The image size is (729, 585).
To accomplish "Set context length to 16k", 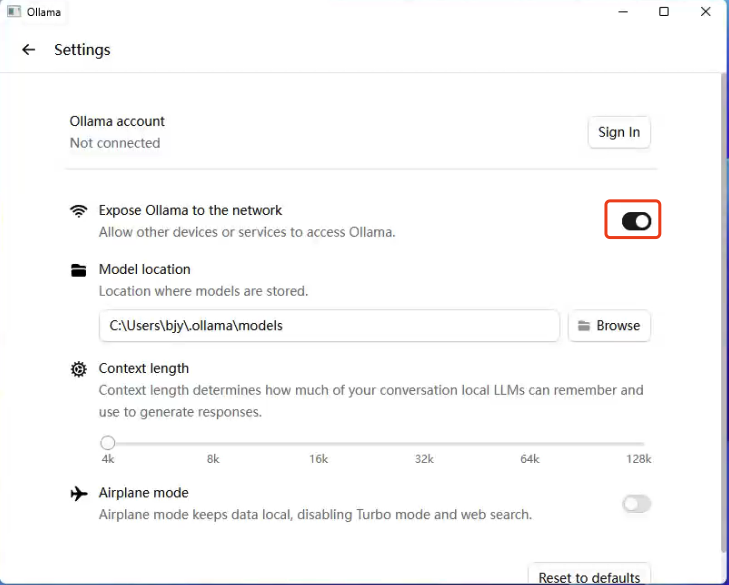I will pos(319,443).
